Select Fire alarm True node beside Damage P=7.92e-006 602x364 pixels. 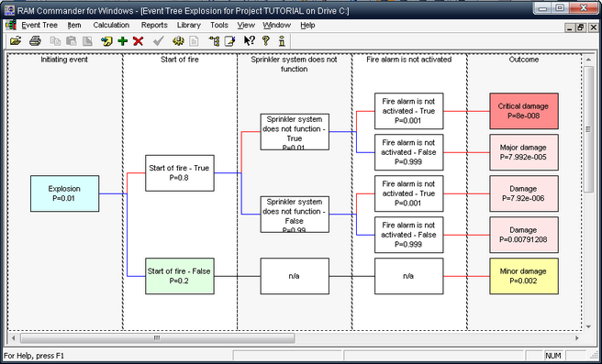click(409, 193)
